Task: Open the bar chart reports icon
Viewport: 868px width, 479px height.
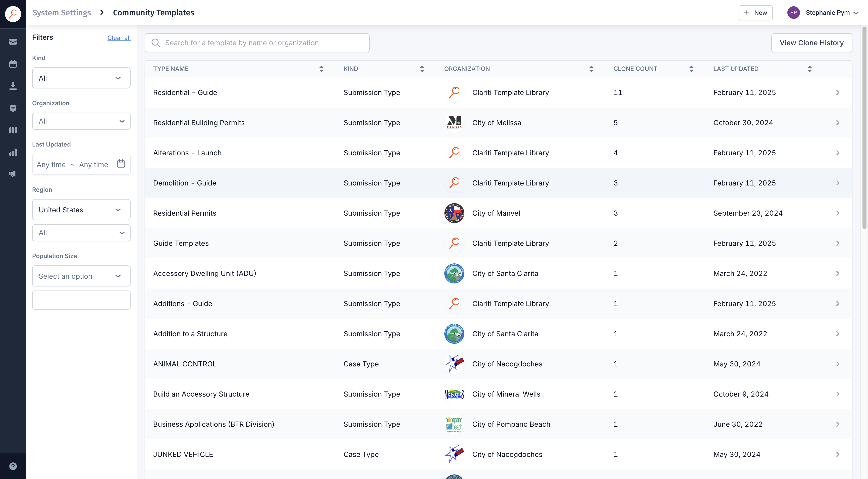Action: tap(13, 152)
